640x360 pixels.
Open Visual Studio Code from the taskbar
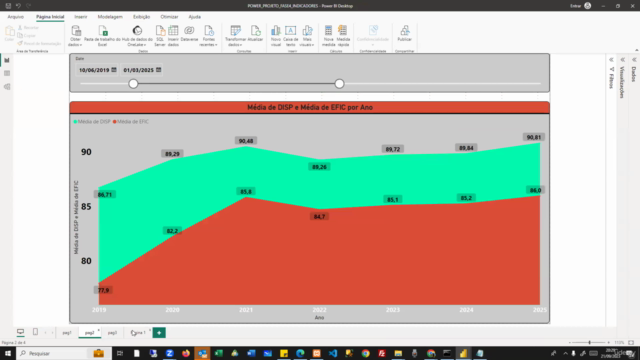click(333, 353)
